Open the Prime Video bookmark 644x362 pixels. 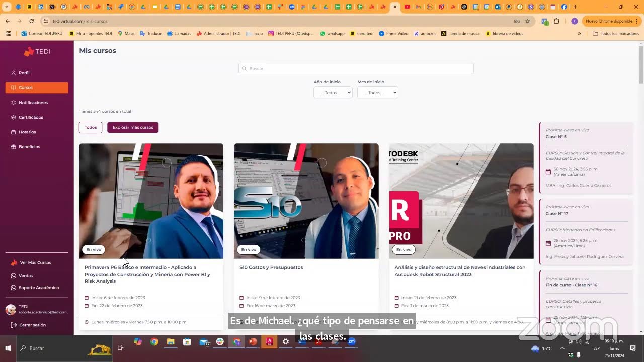[x=393, y=34]
